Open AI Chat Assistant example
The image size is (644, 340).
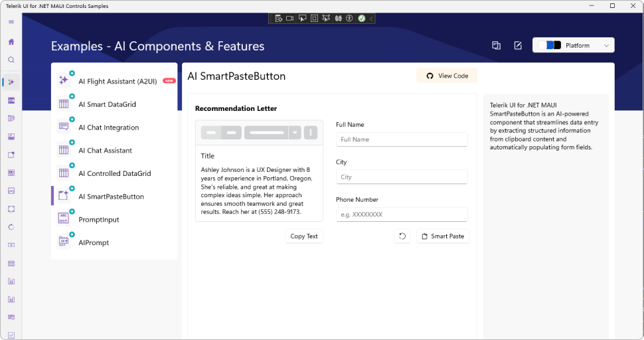tap(115, 150)
